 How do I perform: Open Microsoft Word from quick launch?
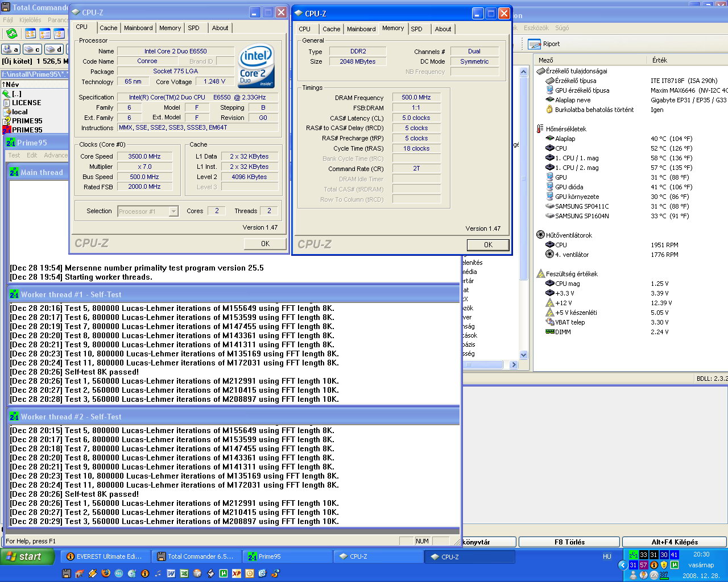(x=171, y=573)
